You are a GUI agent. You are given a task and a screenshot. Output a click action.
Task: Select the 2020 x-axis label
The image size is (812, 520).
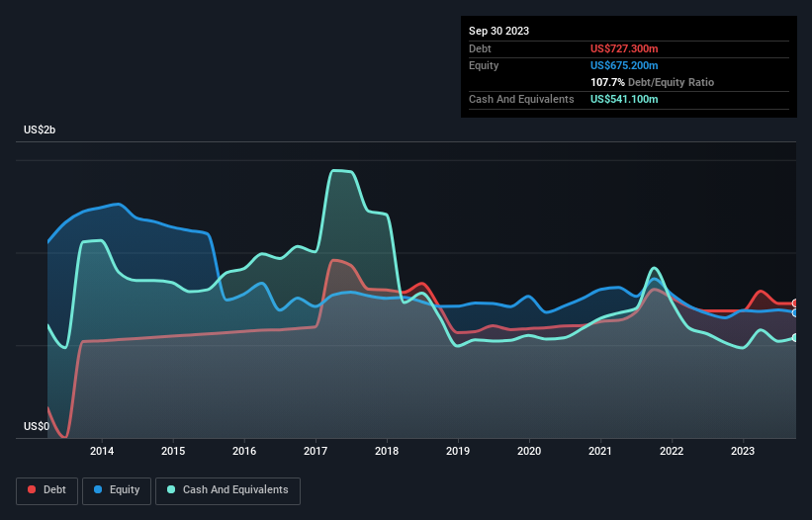(529, 451)
